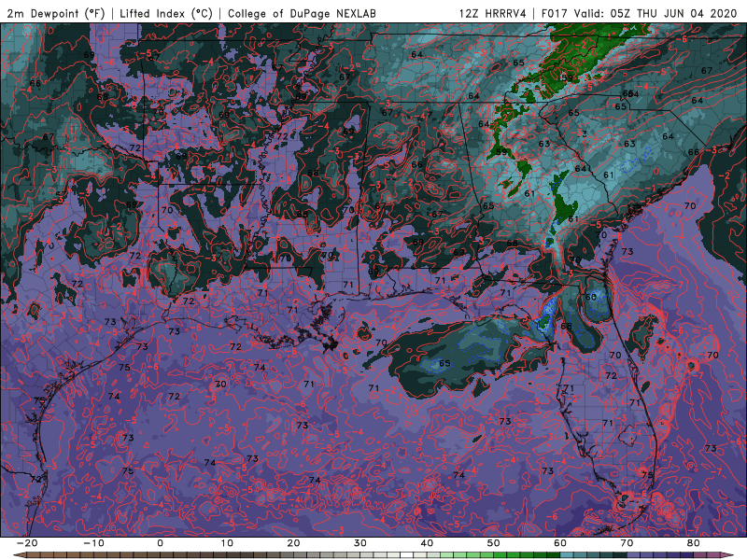Click the '0' color scale label

point(160,543)
